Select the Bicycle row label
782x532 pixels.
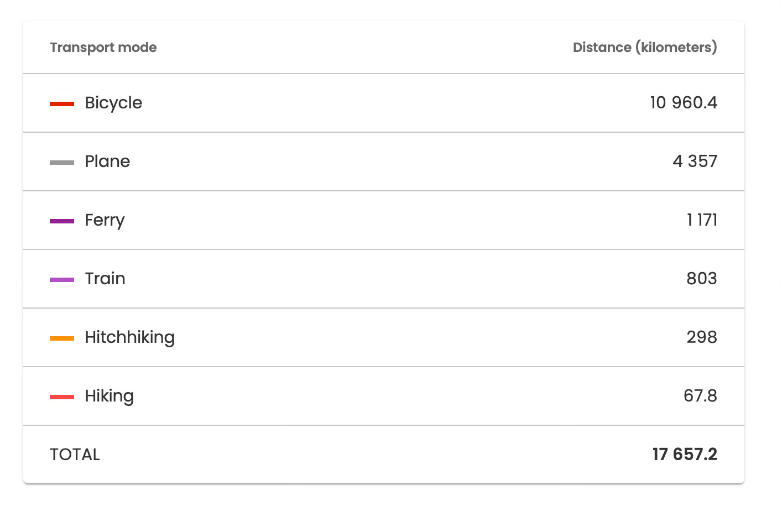pyautogui.click(x=113, y=103)
